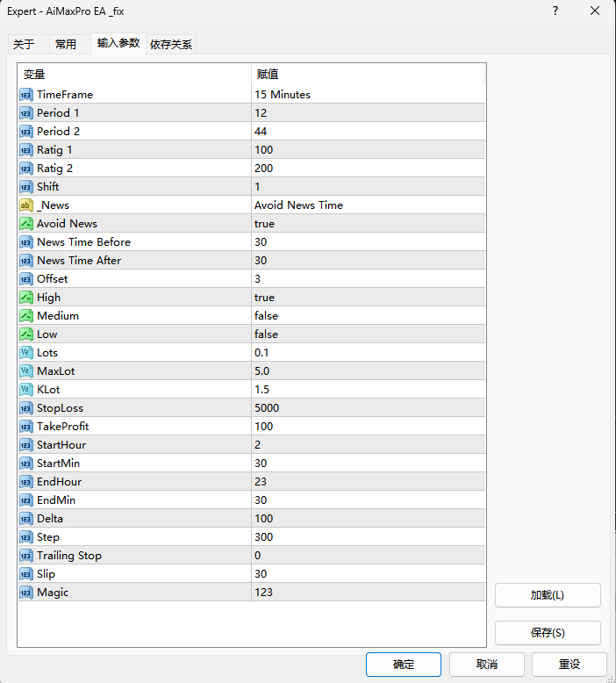
Task: Click the integer icon beside StopLoss
Action: click(x=25, y=408)
